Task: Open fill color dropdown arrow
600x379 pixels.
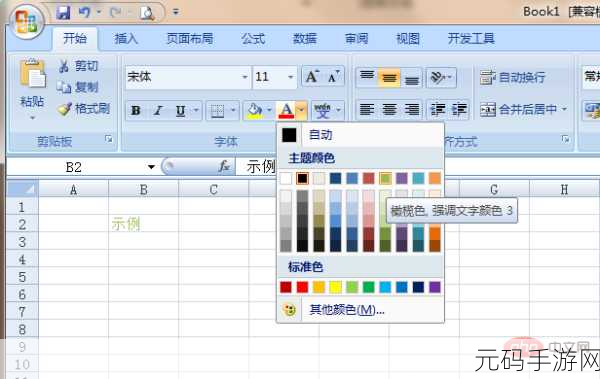Action: 269,111
